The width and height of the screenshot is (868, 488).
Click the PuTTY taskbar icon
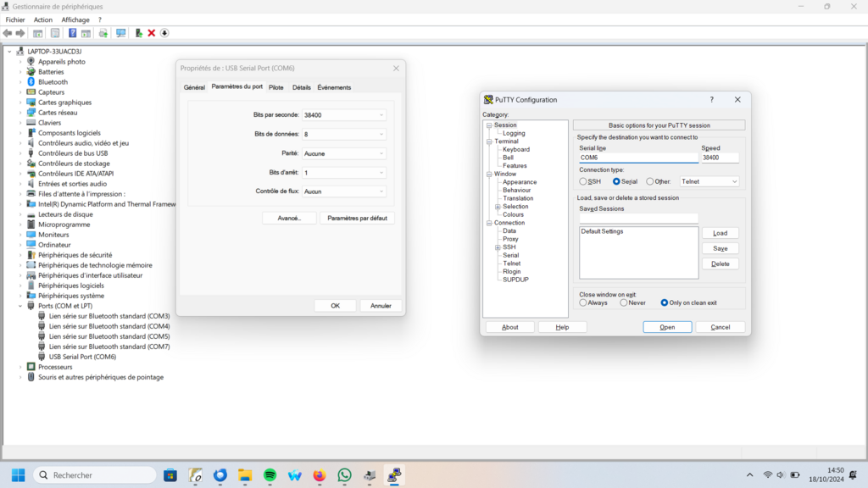point(394,474)
